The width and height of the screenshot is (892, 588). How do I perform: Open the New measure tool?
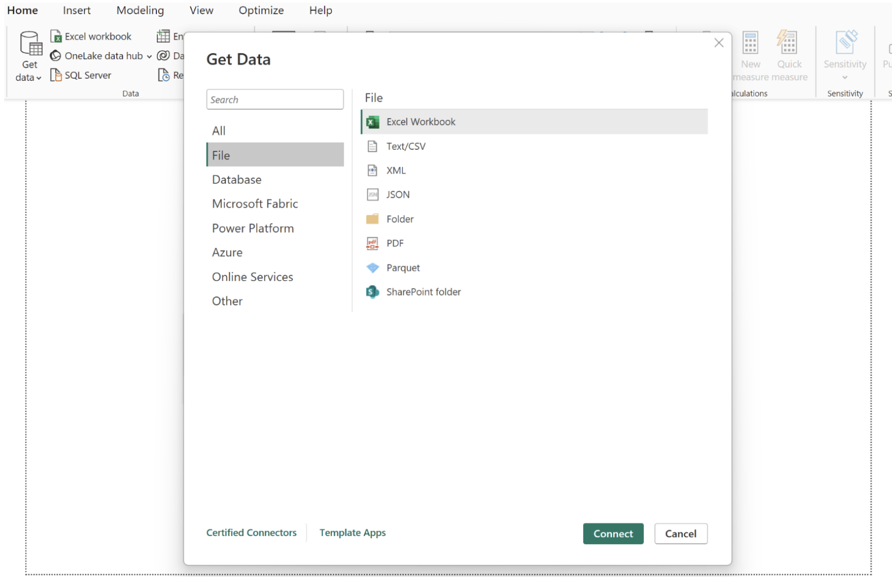coord(750,52)
